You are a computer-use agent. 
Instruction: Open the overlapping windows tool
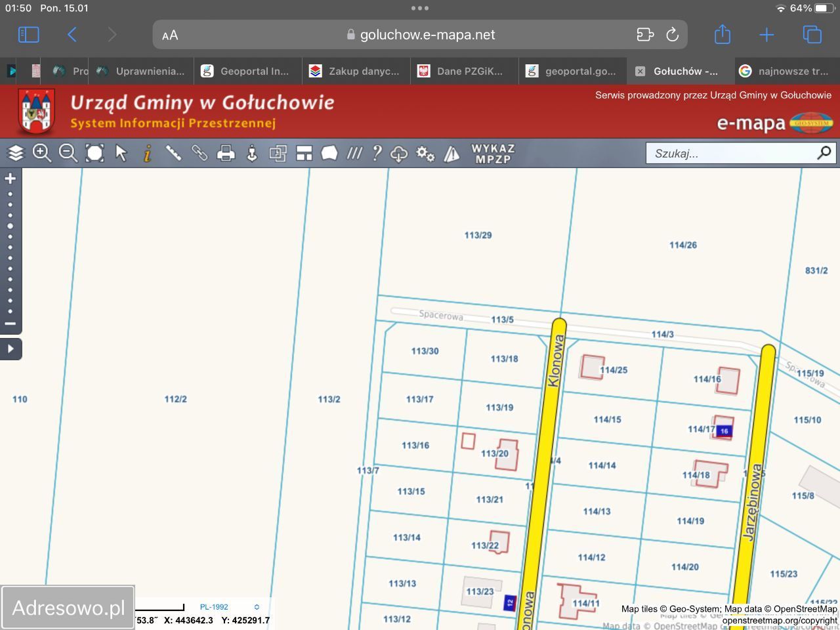point(278,154)
